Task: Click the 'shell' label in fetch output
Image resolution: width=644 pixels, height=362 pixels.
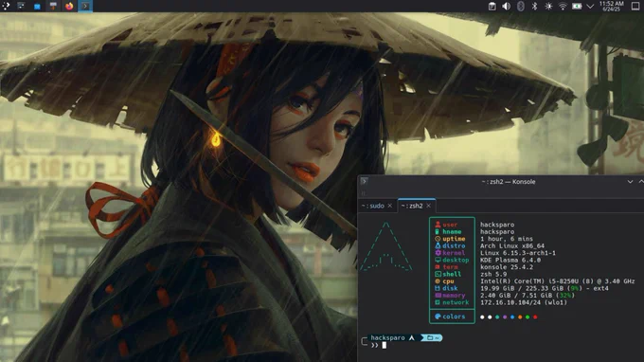Action: 452,274
